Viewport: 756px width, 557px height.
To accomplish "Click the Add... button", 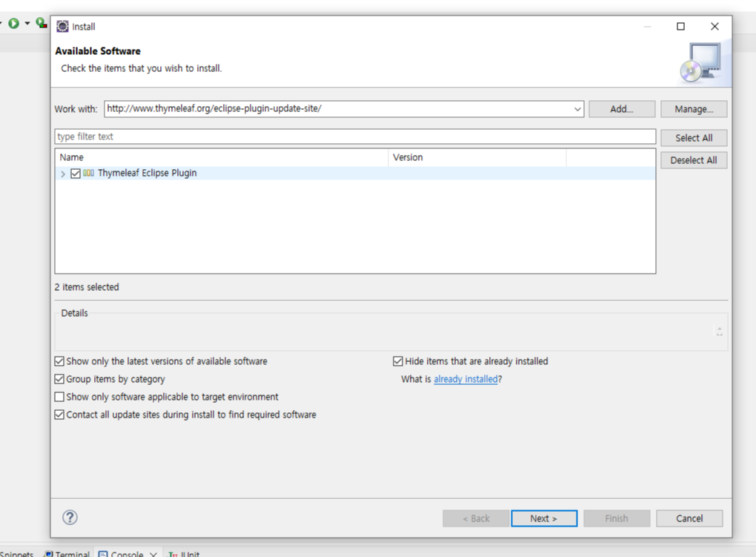I will 622,109.
